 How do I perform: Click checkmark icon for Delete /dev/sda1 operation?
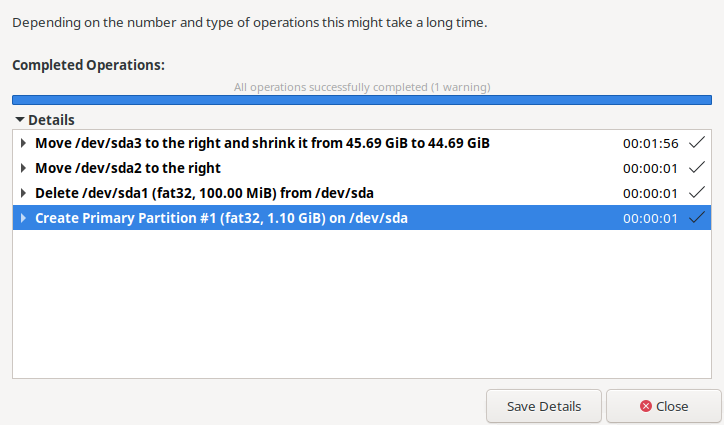click(x=697, y=193)
